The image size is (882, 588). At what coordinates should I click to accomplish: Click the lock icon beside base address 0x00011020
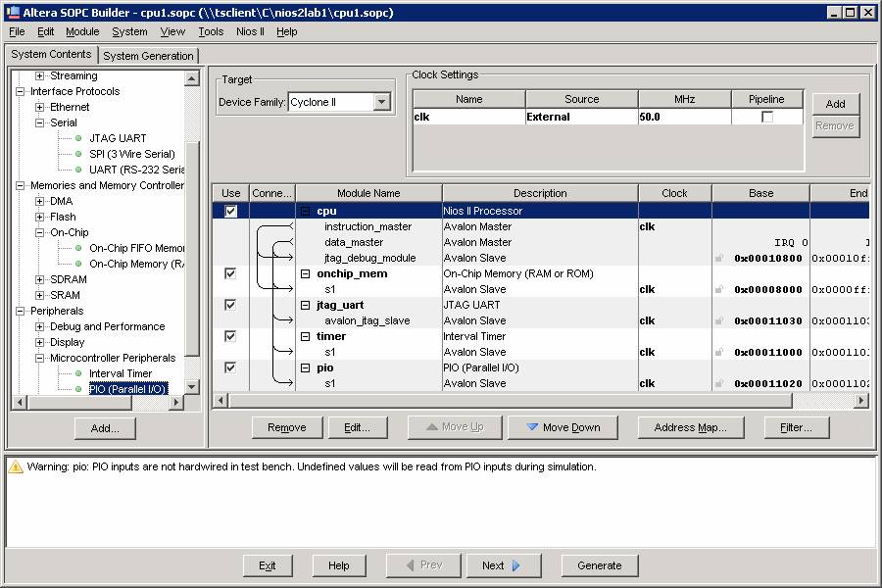coord(719,384)
